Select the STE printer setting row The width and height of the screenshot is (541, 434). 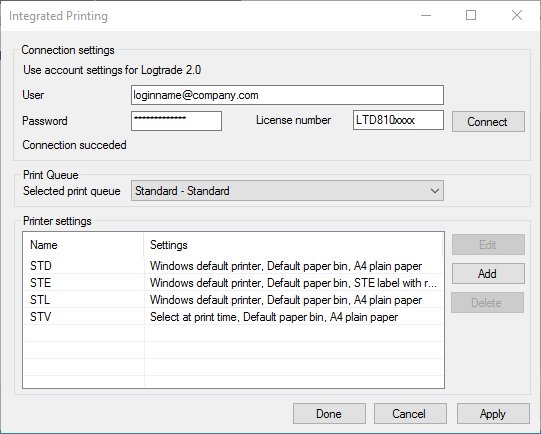coord(233,283)
